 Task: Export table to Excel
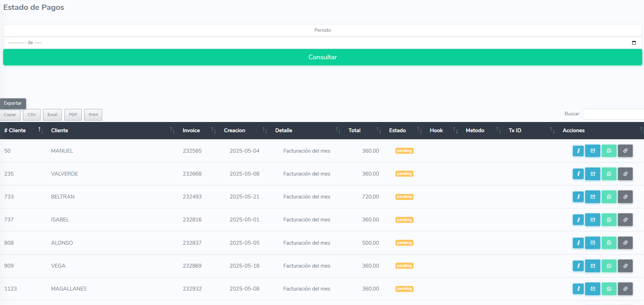[x=52, y=115]
